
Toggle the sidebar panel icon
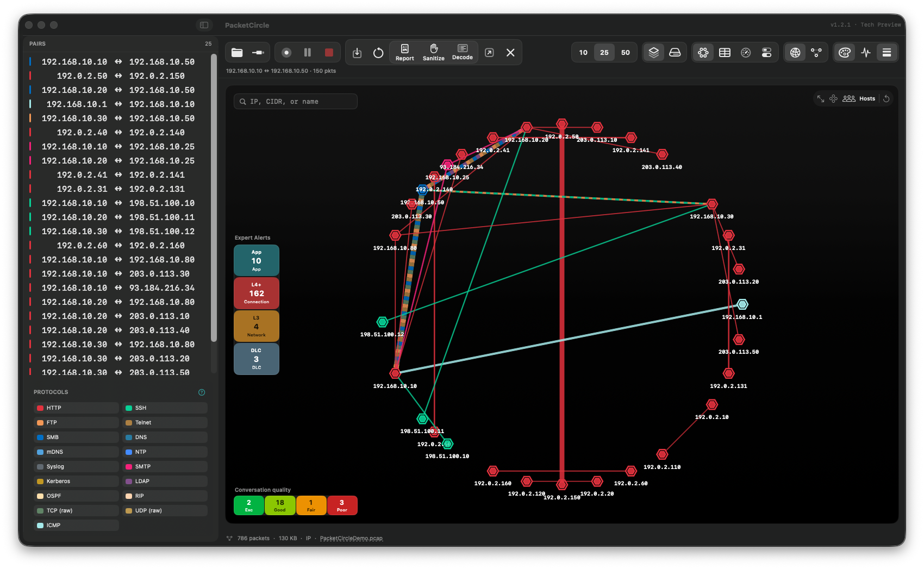coord(204,25)
